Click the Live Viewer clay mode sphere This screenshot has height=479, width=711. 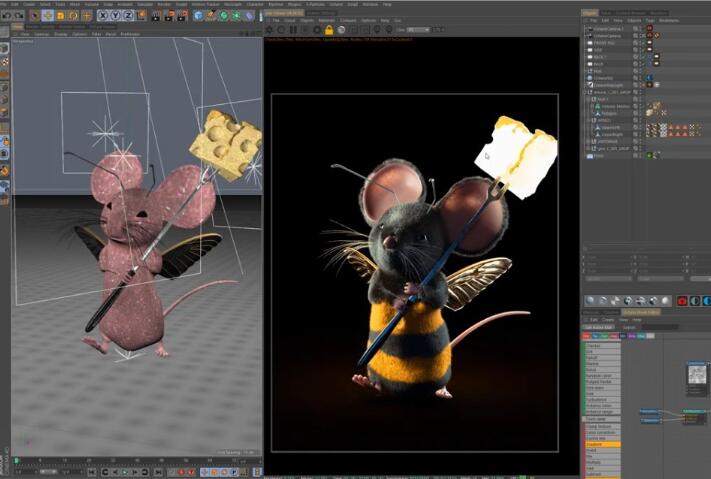pyautogui.click(x=341, y=29)
